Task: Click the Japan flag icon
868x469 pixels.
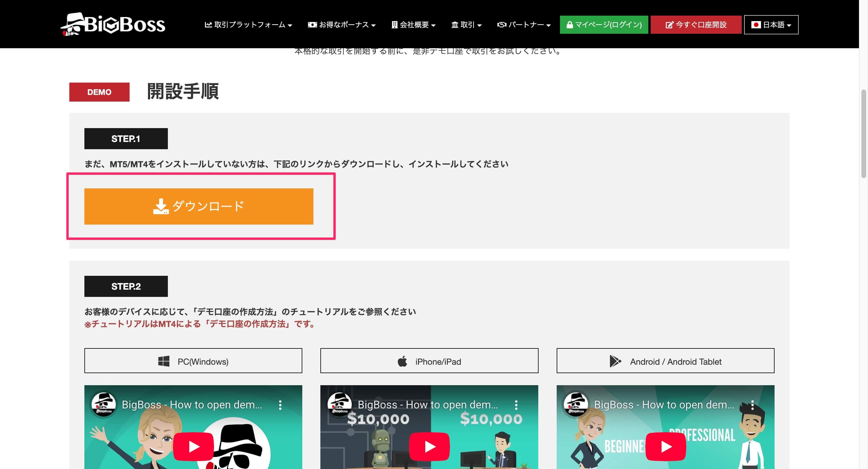Action: coord(756,25)
